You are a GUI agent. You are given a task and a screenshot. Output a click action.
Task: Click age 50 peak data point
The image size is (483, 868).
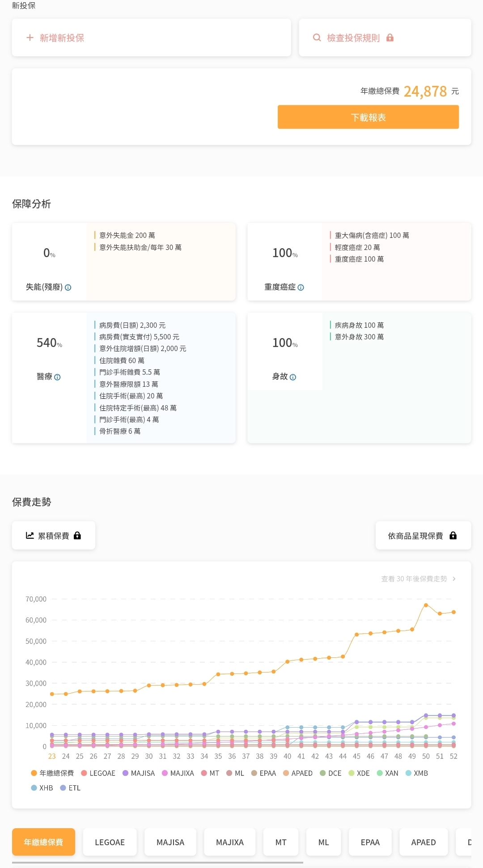(x=426, y=605)
